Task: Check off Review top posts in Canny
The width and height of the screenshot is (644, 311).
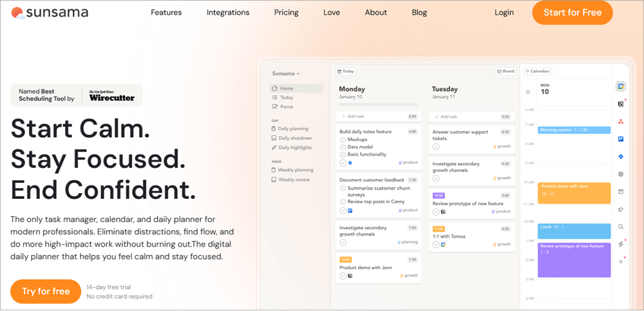Action: click(x=343, y=202)
